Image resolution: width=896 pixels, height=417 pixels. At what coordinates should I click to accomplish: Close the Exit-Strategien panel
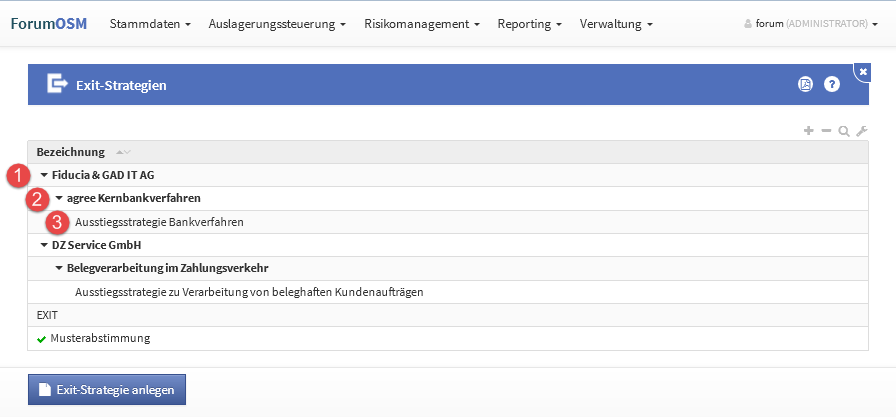863,71
